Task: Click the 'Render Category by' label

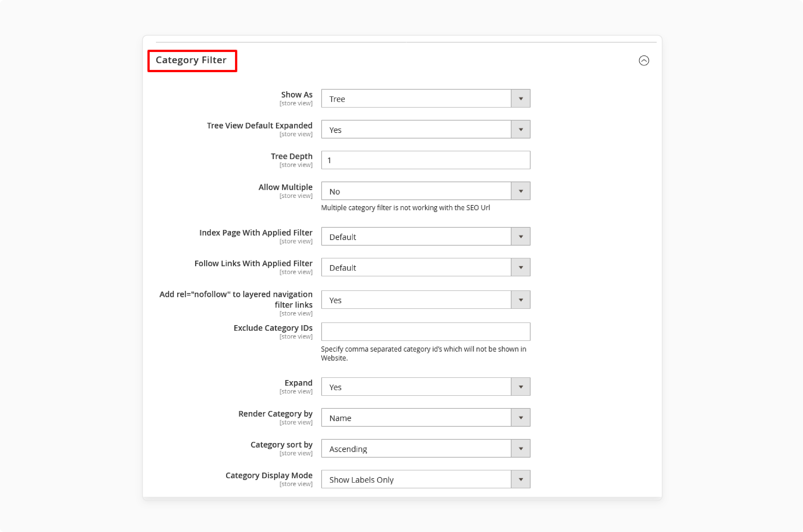Action: (x=275, y=414)
